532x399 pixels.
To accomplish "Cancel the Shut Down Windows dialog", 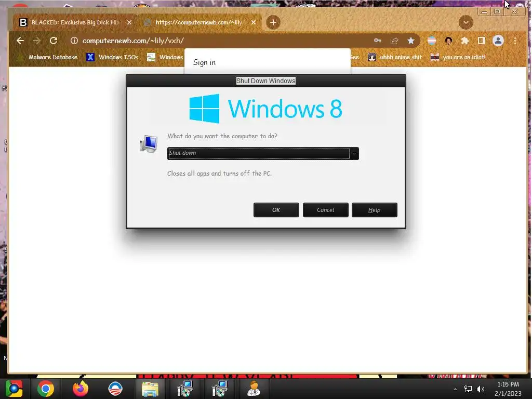I will (x=325, y=210).
